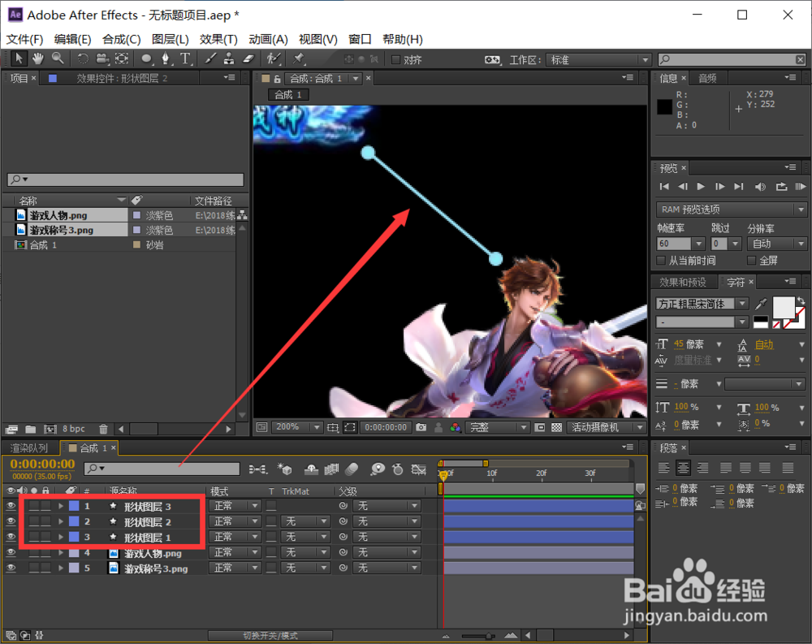This screenshot has width=812, height=644.
Task: Toggle the snapping 对齐 checkbox
Action: [396, 59]
